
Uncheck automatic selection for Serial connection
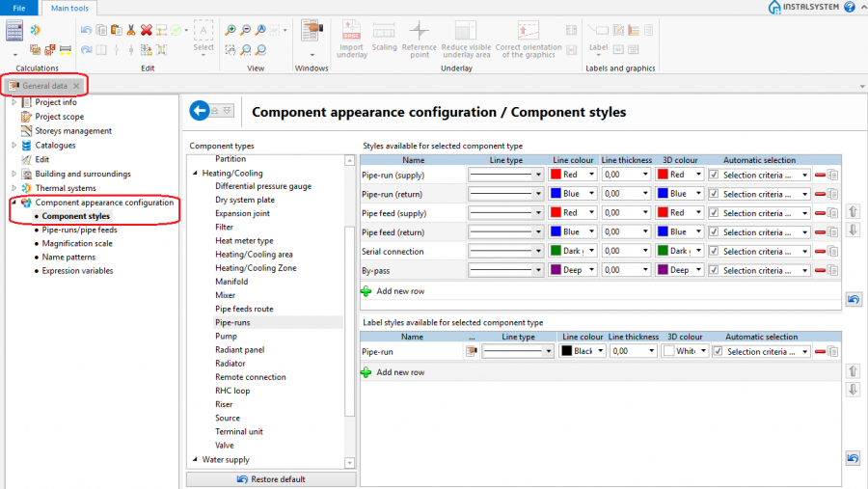click(714, 252)
